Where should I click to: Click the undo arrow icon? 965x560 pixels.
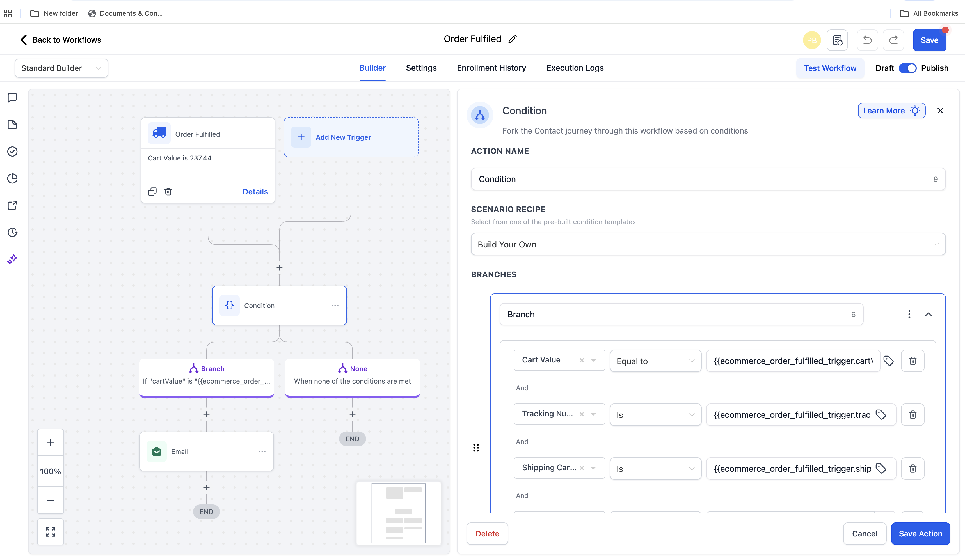[867, 40]
